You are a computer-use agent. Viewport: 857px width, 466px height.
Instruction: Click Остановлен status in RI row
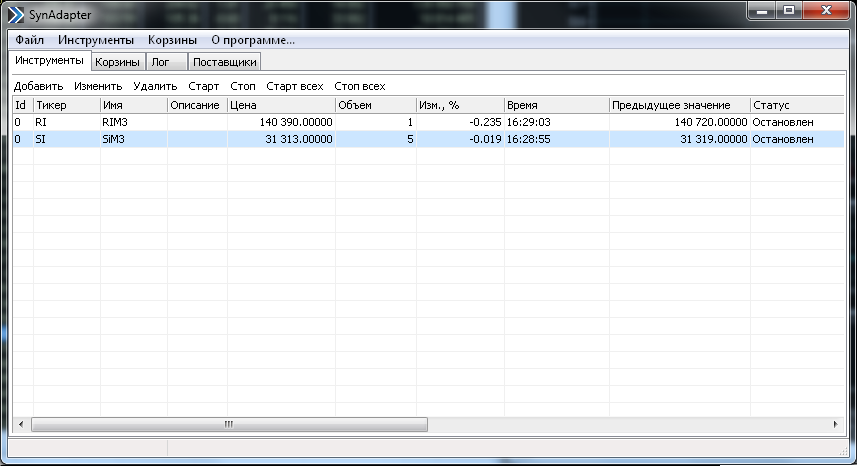pyautogui.click(x=797, y=122)
